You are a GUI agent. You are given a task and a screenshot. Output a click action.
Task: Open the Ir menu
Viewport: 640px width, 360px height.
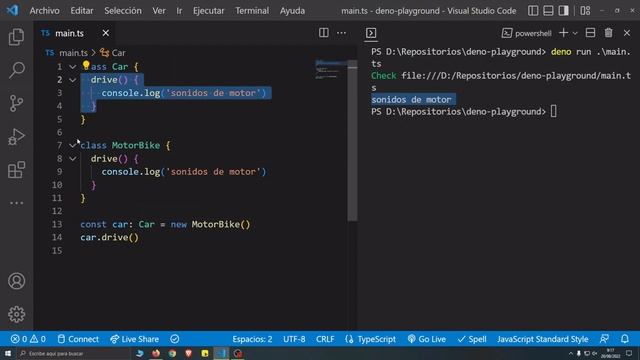tap(179, 11)
